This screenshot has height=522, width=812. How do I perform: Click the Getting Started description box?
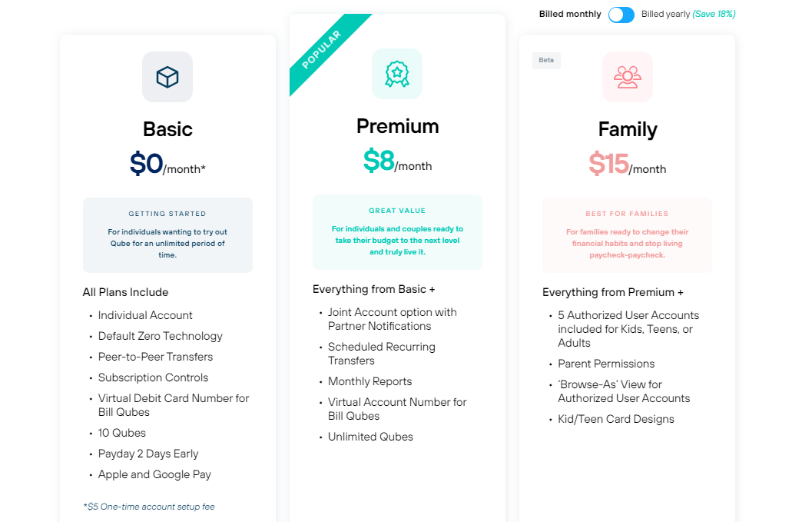167,234
